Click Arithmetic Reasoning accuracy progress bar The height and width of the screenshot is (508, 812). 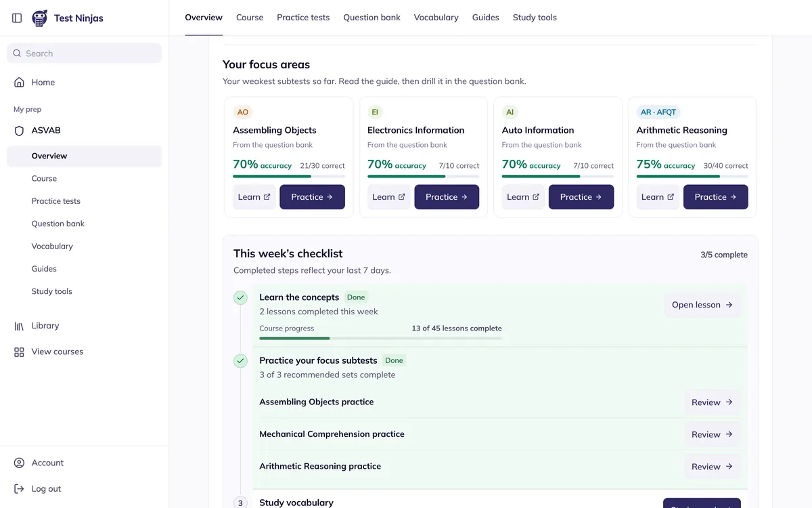coord(692,176)
